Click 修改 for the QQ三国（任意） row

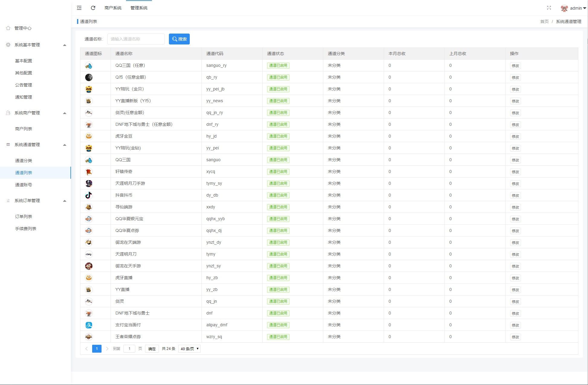[515, 66]
